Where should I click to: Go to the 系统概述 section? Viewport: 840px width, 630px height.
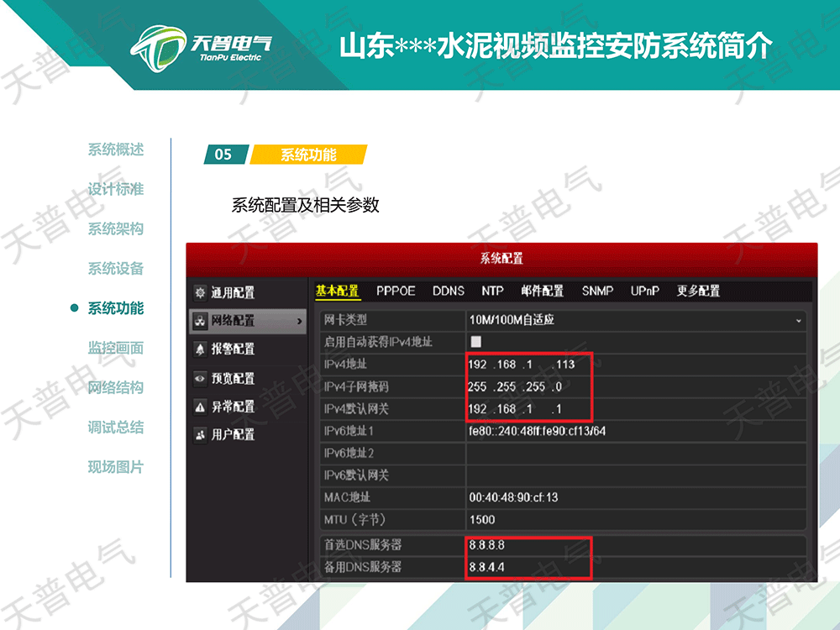click(116, 150)
